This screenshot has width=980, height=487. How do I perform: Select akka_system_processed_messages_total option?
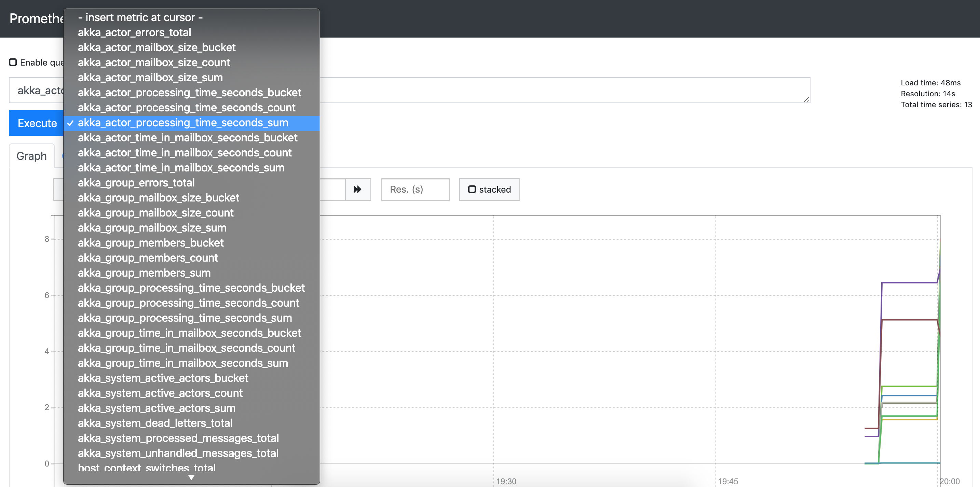178,439
